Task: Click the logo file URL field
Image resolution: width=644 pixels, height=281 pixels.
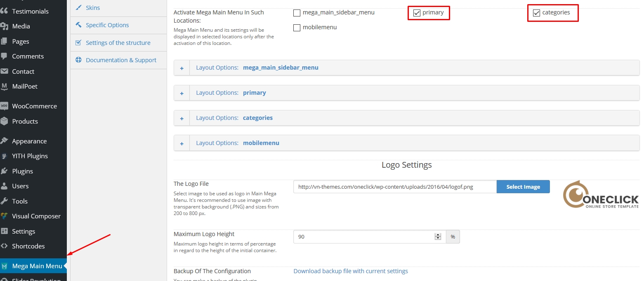Action: (394, 187)
